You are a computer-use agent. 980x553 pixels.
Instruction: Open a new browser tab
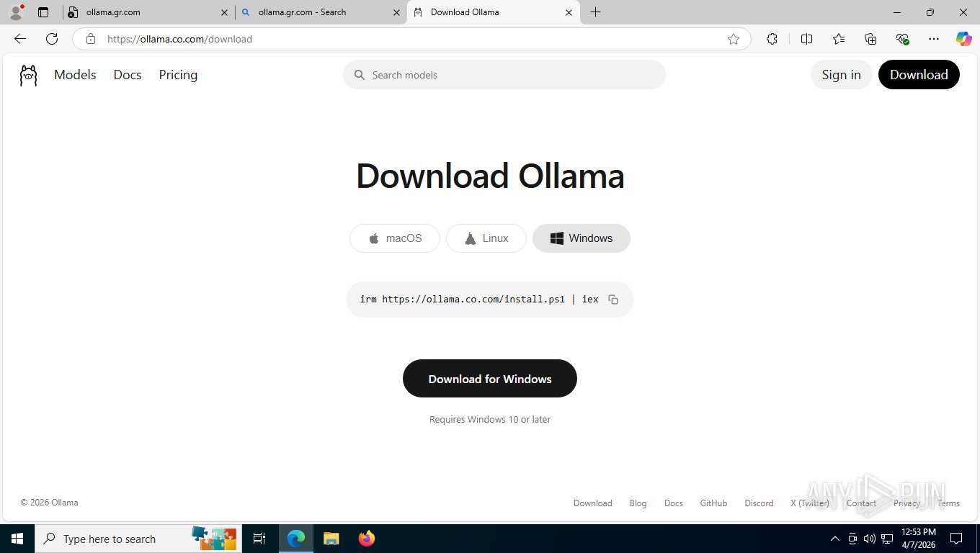pos(595,12)
